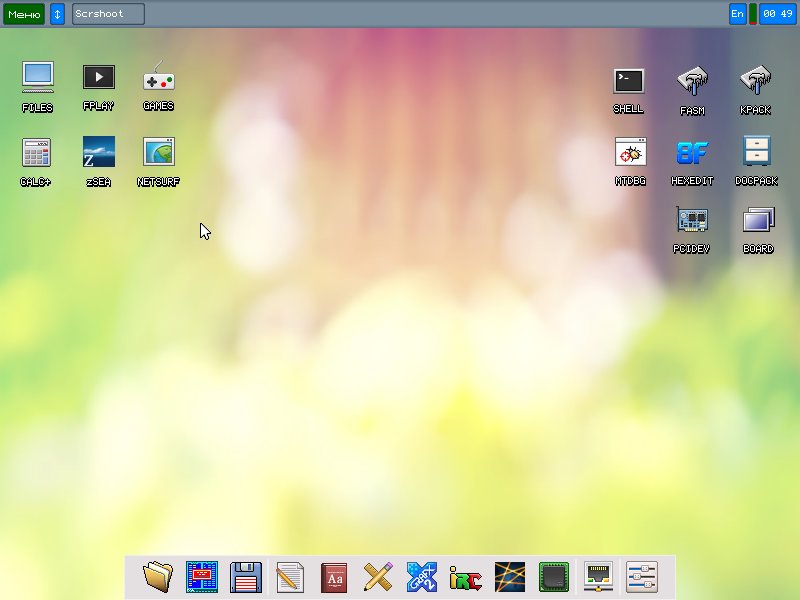Click the blue up-down arrows taskbar button
The width and height of the screenshot is (800, 600).
click(57, 14)
